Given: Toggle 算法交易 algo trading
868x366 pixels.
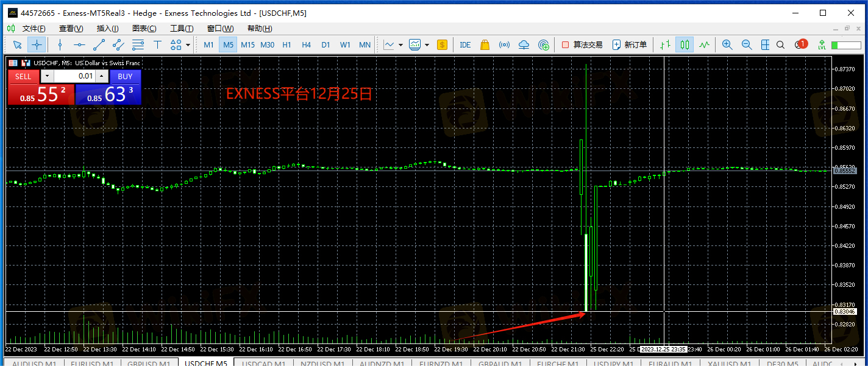Looking at the screenshot, I should click(582, 44).
